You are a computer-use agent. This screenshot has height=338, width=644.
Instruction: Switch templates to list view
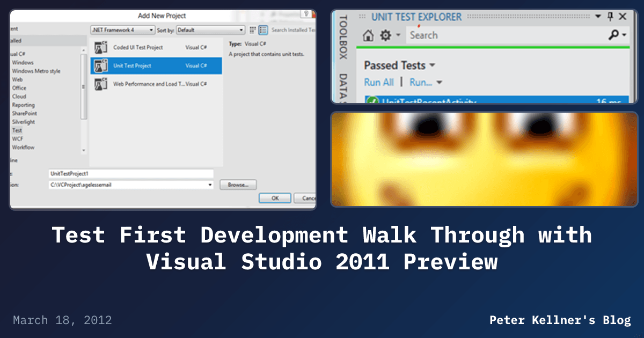263,30
